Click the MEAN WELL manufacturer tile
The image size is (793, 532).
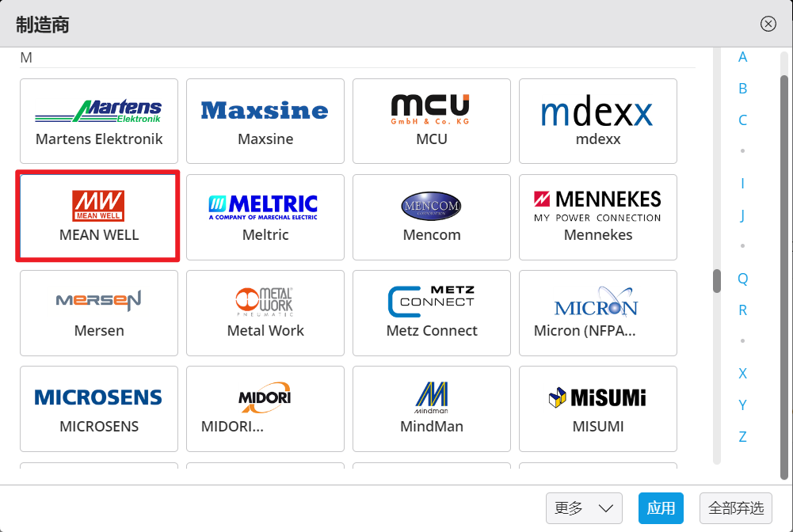(x=99, y=217)
